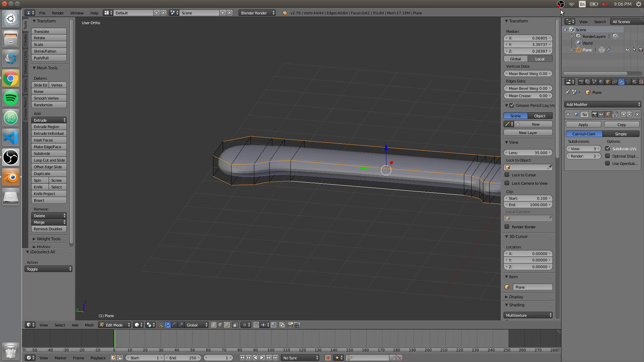
Task: Click the Knife Project button
Action: (x=49, y=194)
